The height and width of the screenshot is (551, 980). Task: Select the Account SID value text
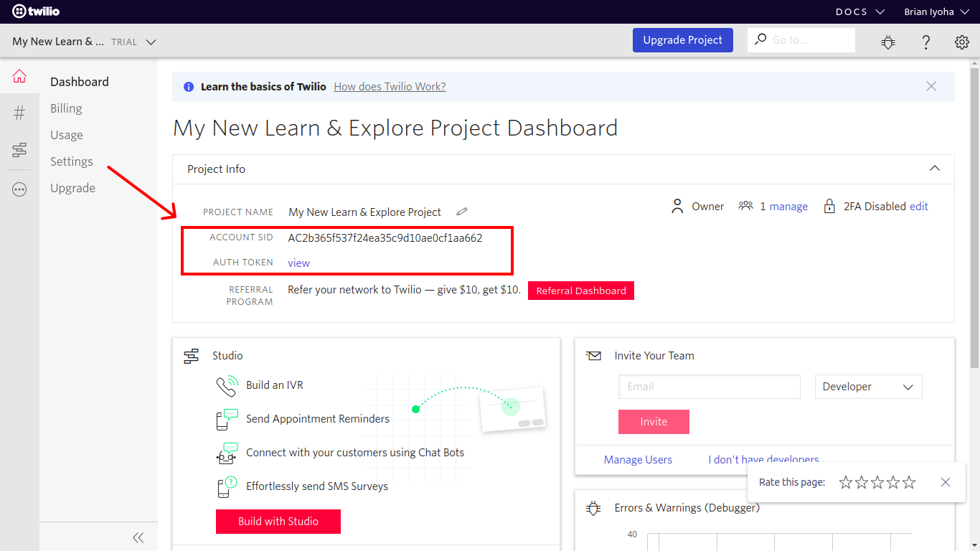coord(385,238)
